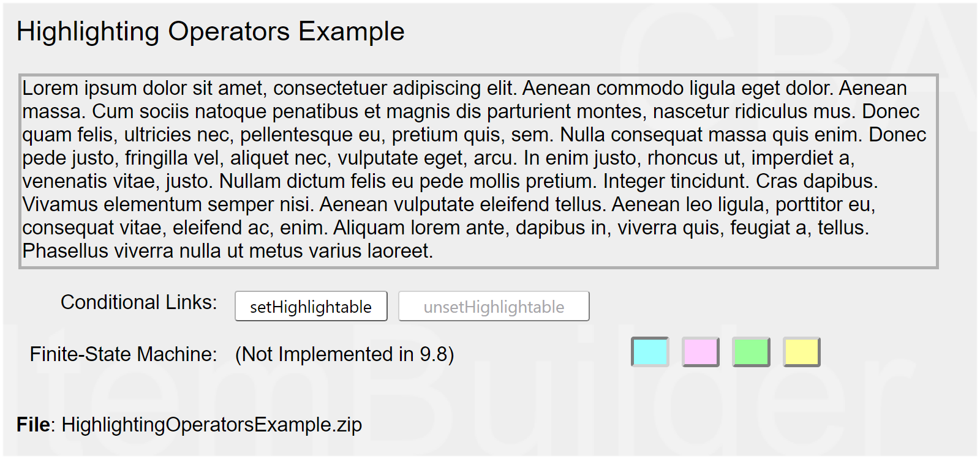980x459 pixels.
Task: Click the '(Not Implemented in 9.8)' text
Action: point(344,354)
